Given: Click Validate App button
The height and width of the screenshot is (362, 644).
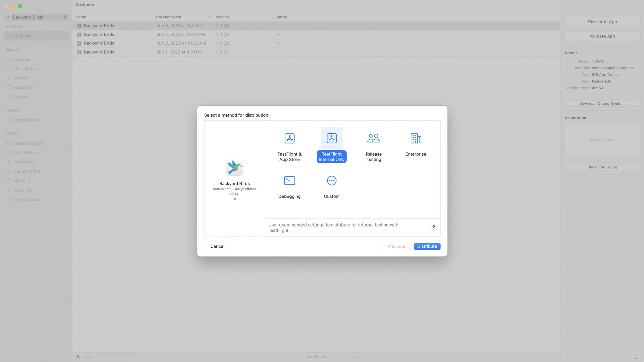Looking at the screenshot, I should (602, 36).
